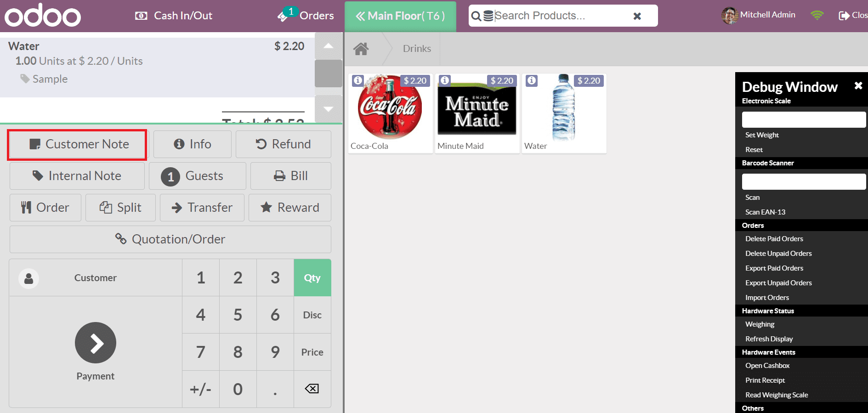Click the numpad backspace icon
The image size is (868, 413).
312,389
